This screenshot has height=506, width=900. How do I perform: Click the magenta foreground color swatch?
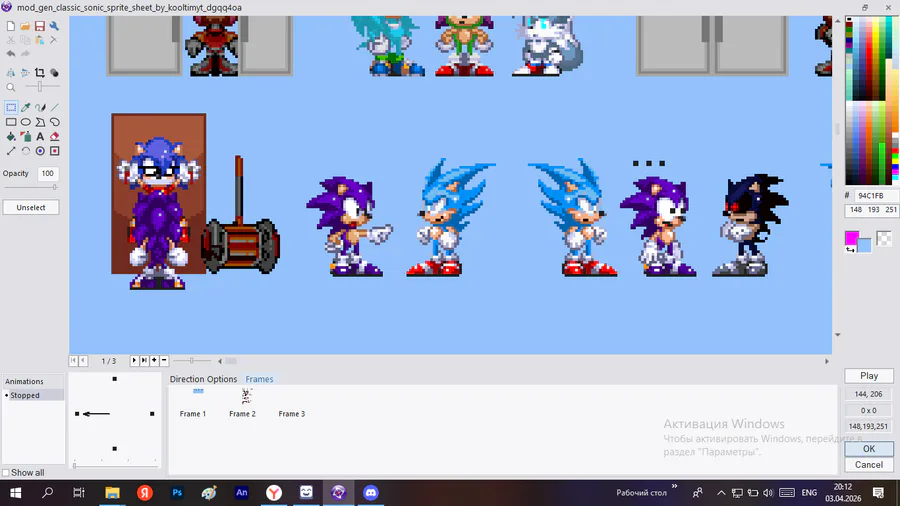click(x=852, y=238)
